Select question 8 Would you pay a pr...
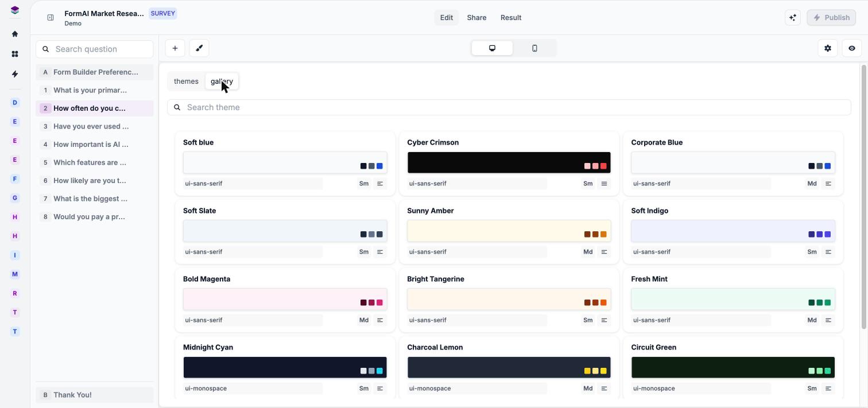Screen dimensions: 868x408 pyautogui.click(x=95, y=217)
